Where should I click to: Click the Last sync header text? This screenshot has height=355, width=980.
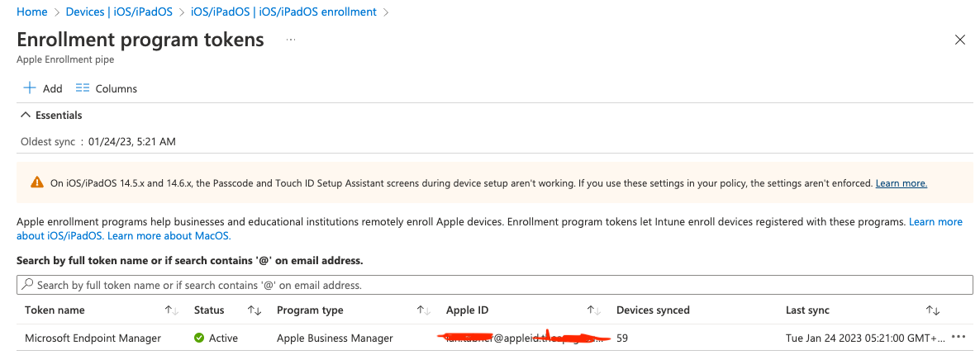807,310
